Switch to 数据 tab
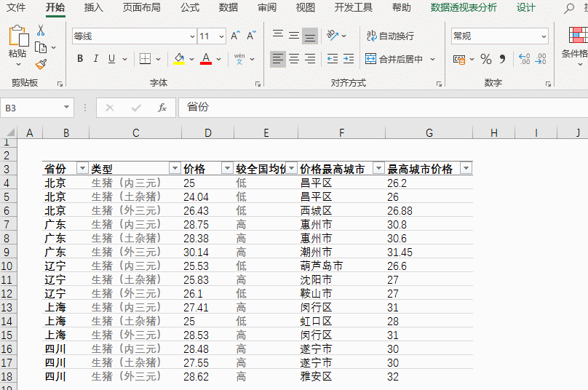The image size is (588, 390). coord(229,7)
